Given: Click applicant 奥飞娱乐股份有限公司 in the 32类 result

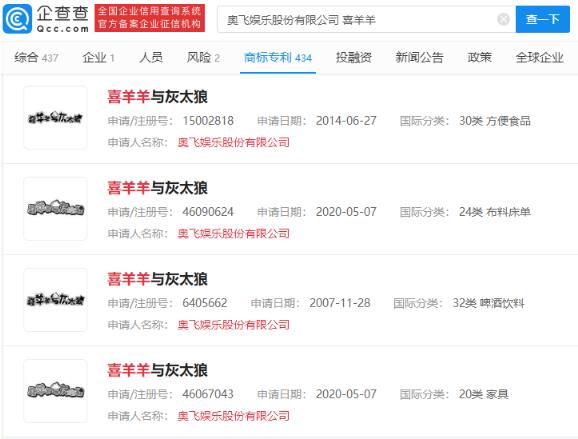Looking at the screenshot, I should tap(233, 325).
